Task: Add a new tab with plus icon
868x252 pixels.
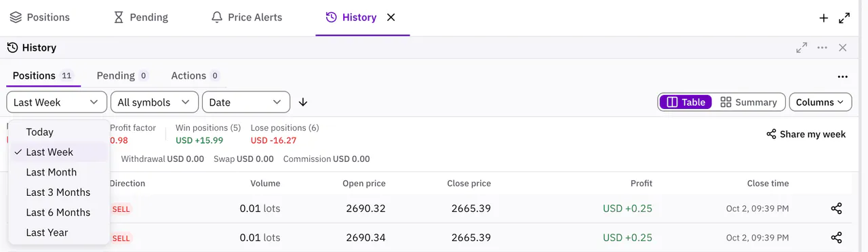Action: [824, 18]
